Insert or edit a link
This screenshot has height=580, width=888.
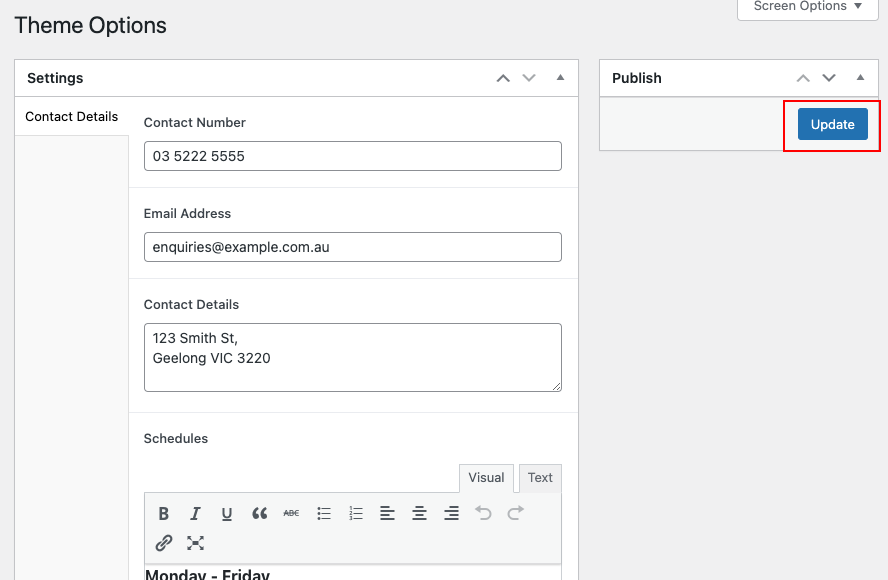(164, 543)
